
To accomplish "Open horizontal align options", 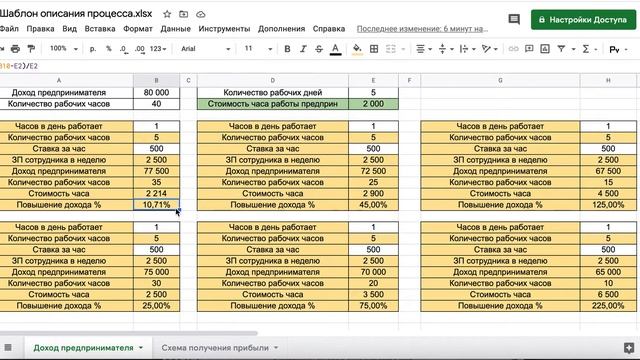I will click(x=424, y=49).
